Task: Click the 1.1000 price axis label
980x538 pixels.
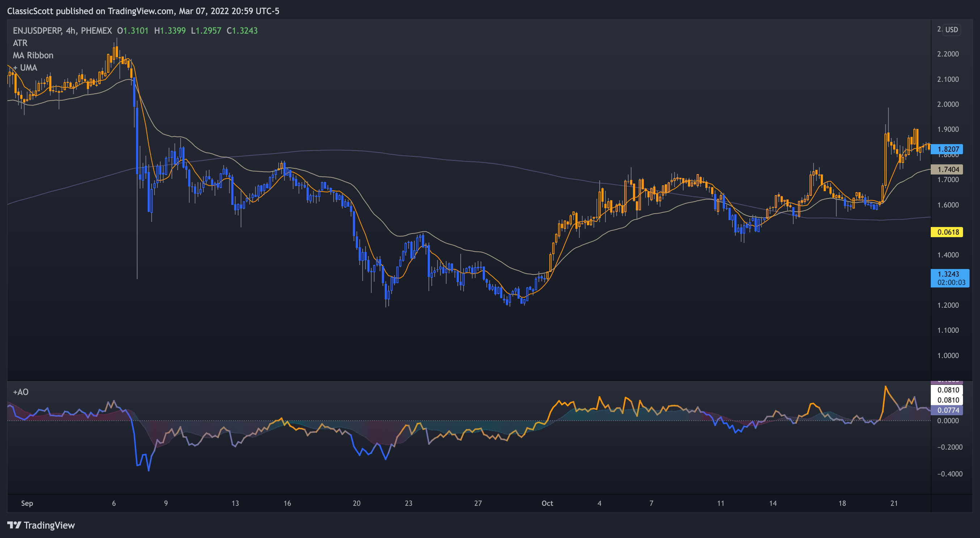Action: click(948, 330)
